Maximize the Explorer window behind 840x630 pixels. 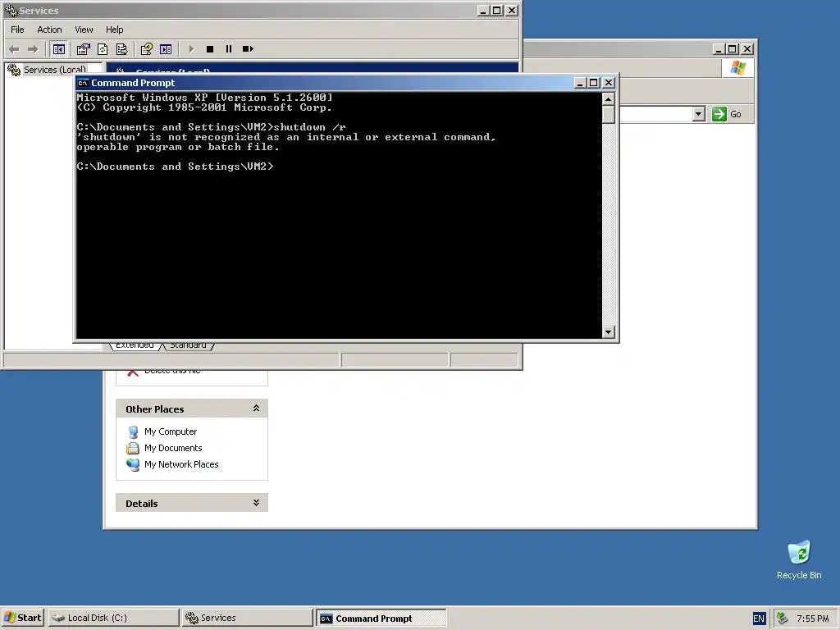[x=733, y=49]
